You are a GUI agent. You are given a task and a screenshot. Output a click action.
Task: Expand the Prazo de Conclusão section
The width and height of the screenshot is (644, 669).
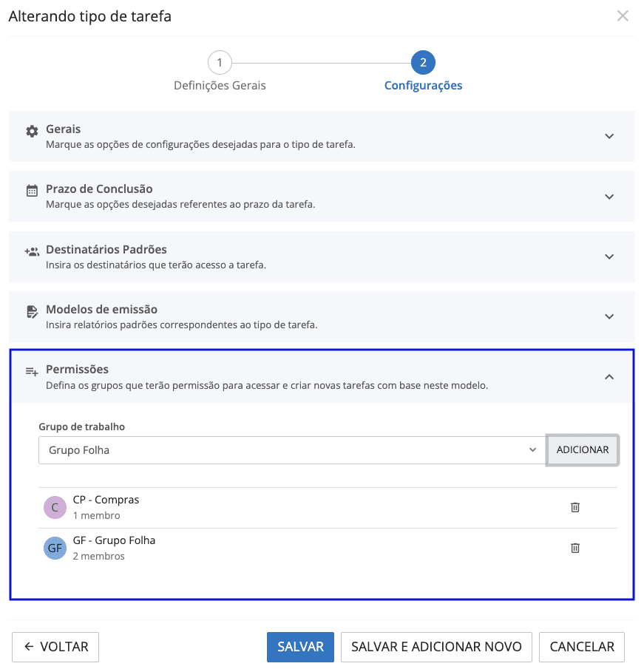pyautogui.click(x=609, y=197)
